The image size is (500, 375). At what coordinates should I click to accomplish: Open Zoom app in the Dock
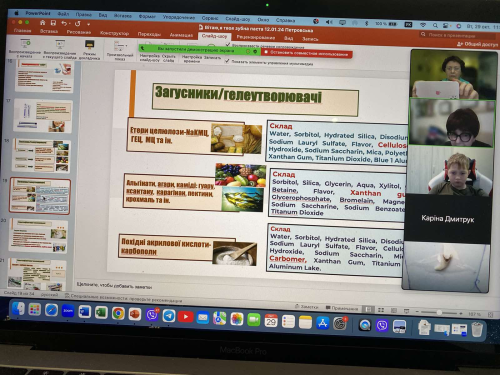tap(68, 311)
